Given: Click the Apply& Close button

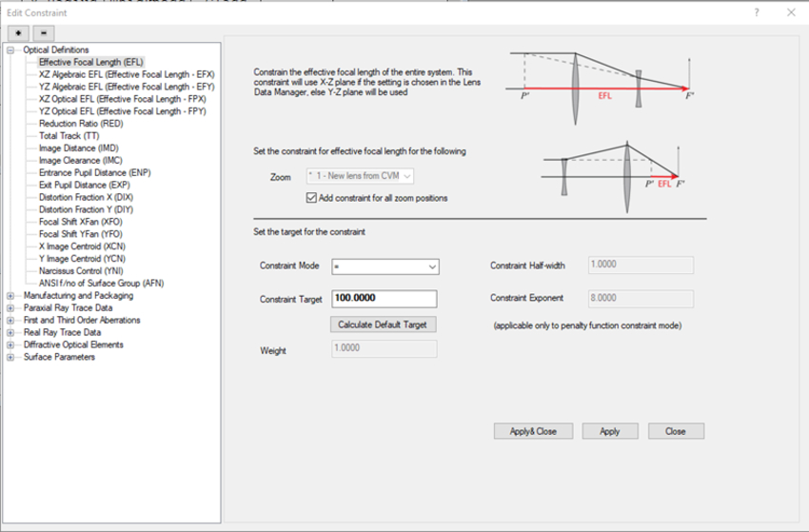Looking at the screenshot, I should [532, 431].
